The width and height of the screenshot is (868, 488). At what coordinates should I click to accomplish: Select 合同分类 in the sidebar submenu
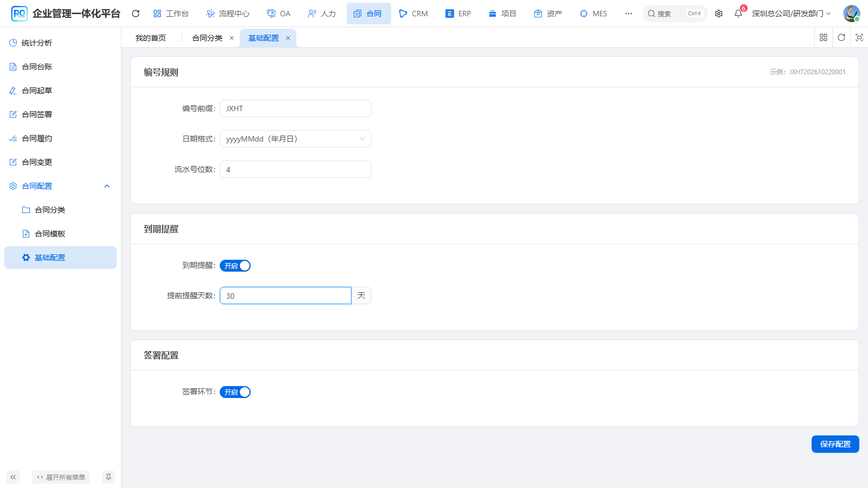pyautogui.click(x=60, y=210)
